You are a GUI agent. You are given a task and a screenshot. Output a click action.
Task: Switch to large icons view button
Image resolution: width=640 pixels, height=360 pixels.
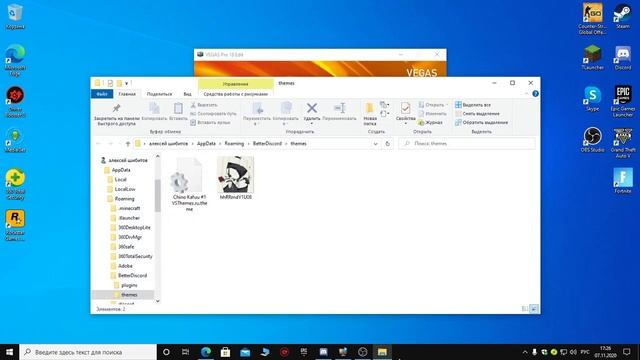pos(533,309)
